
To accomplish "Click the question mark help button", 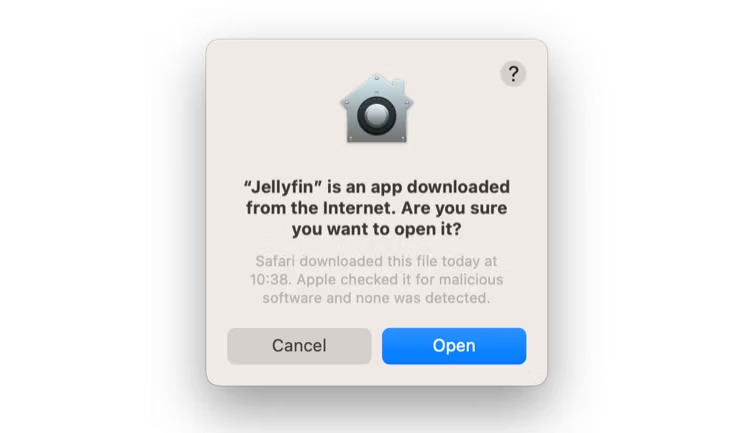I will [x=513, y=74].
